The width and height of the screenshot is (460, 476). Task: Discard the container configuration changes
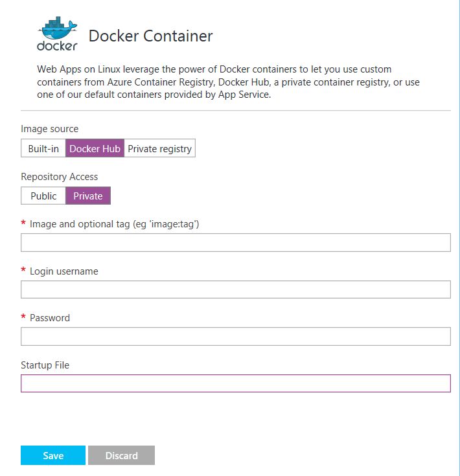[121, 455]
